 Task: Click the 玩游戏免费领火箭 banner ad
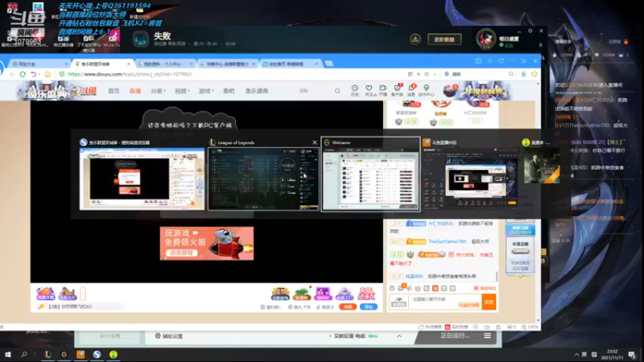tap(207, 244)
